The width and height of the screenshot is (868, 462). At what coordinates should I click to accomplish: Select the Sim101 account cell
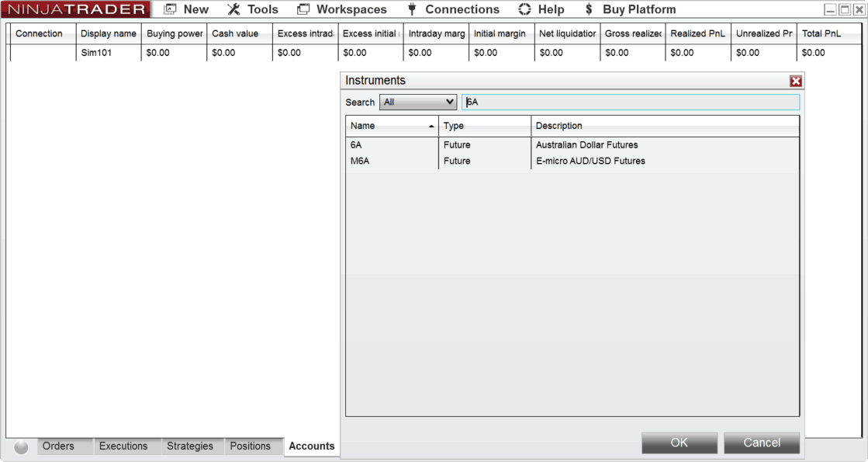pyautogui.click(x=109, y=53)
